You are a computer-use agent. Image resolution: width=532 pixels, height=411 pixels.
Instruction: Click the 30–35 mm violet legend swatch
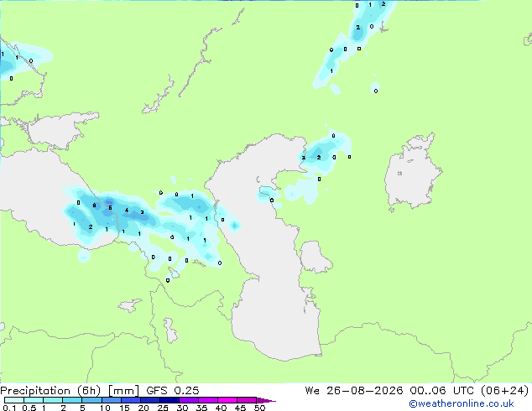[x=189, y=400]
